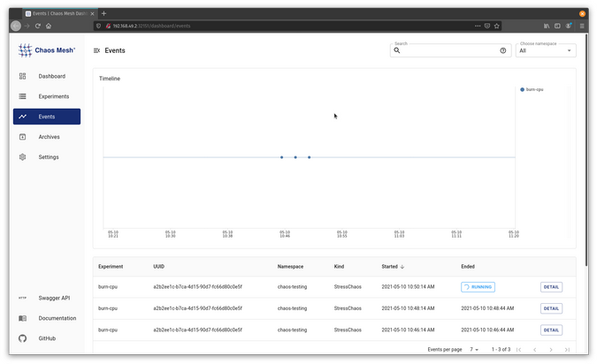Collapse sidebar using the menu icon beside Events
597x364 pixels.
coord(96,50)
